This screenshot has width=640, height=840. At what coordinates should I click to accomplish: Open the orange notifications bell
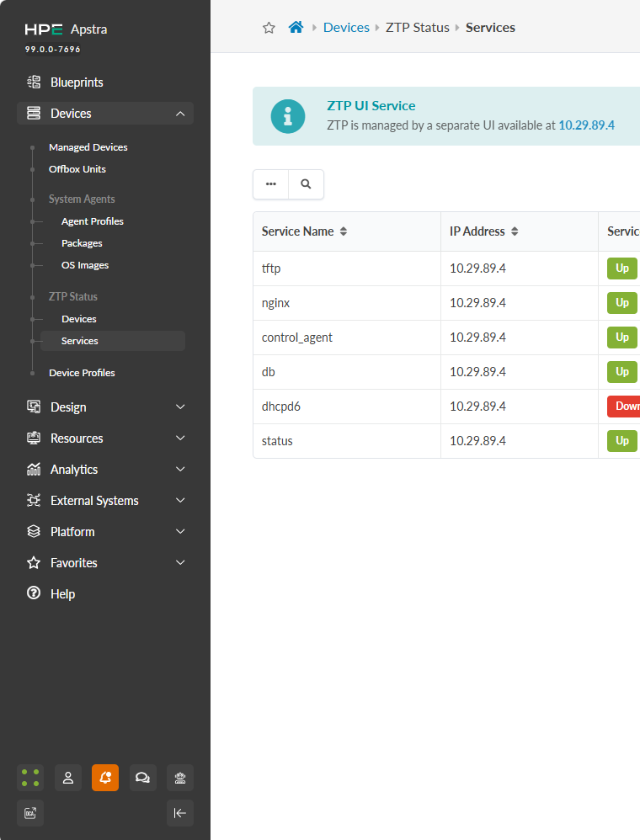click(x=105, y=778)
